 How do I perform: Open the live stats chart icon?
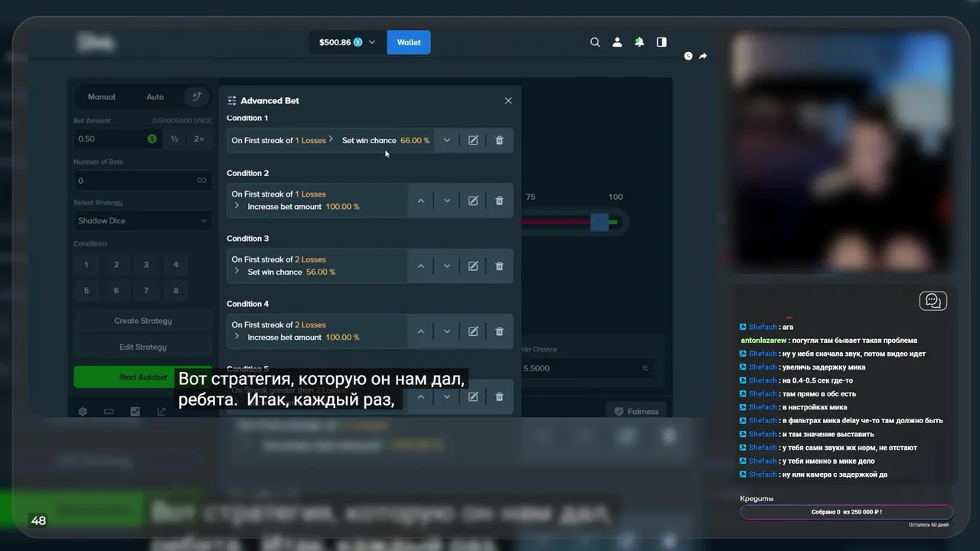(x=136, y=411)
